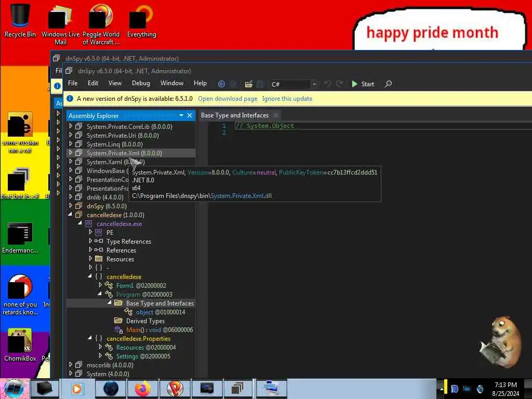This screenshot has width=532, height=399.
Task: Close the Assembly Explorer panel
Action: point(190,116)
